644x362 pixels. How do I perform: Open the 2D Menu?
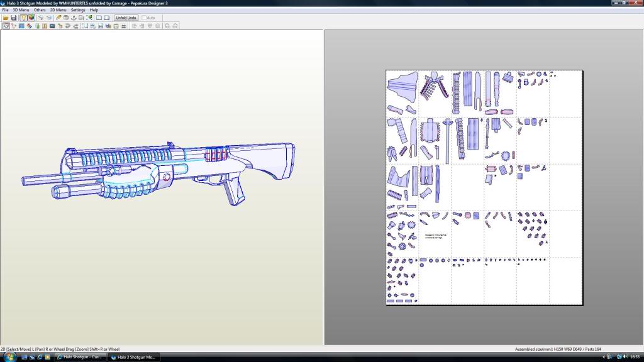58,10
